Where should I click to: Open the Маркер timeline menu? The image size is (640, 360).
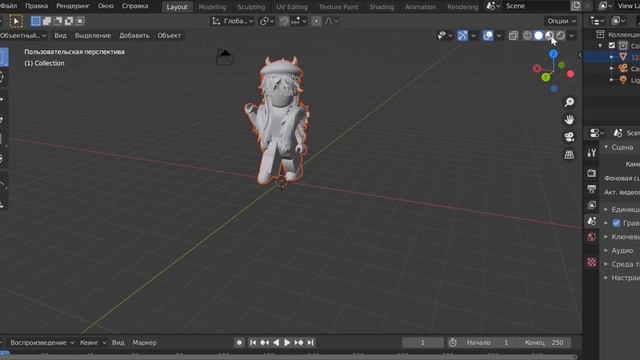(x=144, y=342)
